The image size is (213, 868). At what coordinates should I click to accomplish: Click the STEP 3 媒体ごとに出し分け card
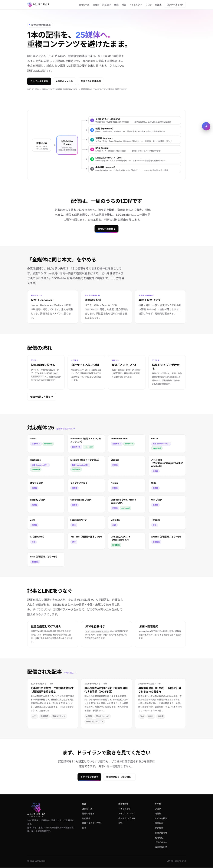coord(127,372)
